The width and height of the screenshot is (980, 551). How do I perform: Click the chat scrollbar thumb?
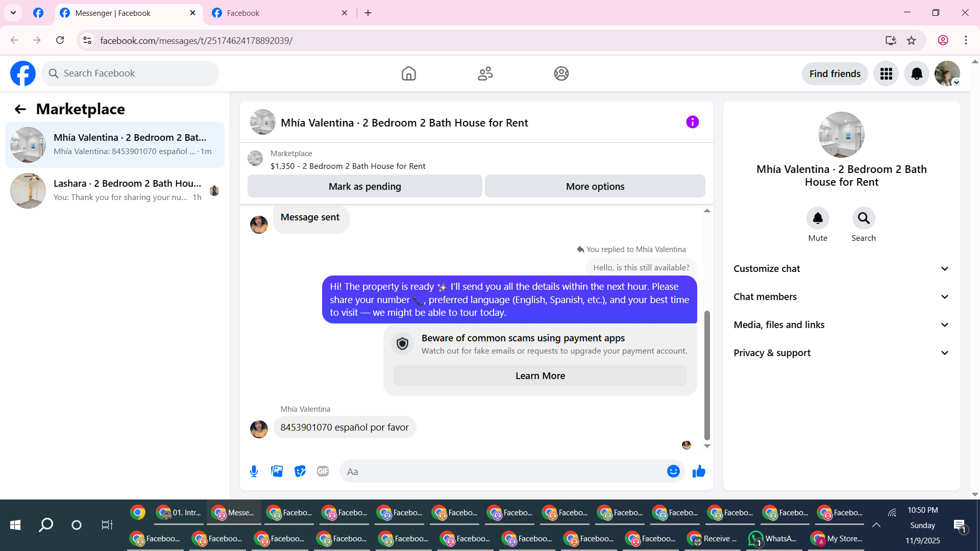tap(707, 375)
